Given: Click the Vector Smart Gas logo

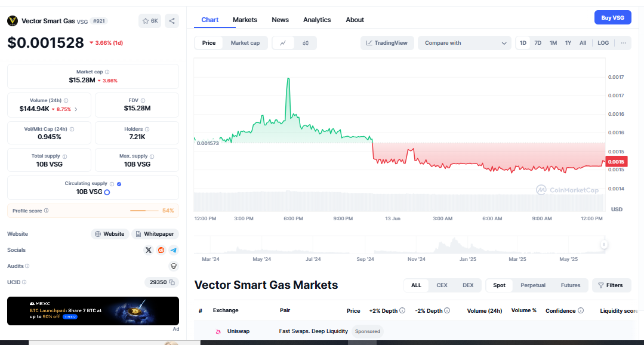Looking at the screenshot, I should click(x=13, y=21).
